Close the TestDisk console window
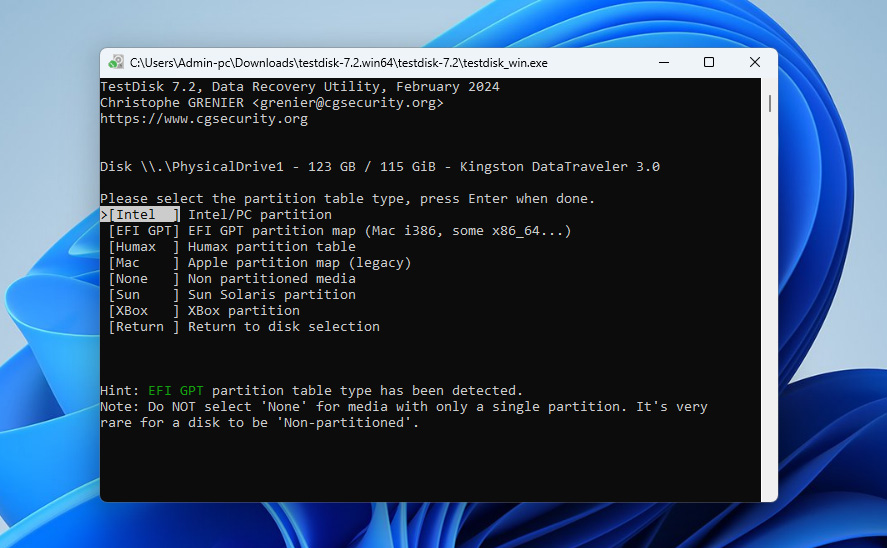The image size is (887, 548). click(x=754, y=63)
